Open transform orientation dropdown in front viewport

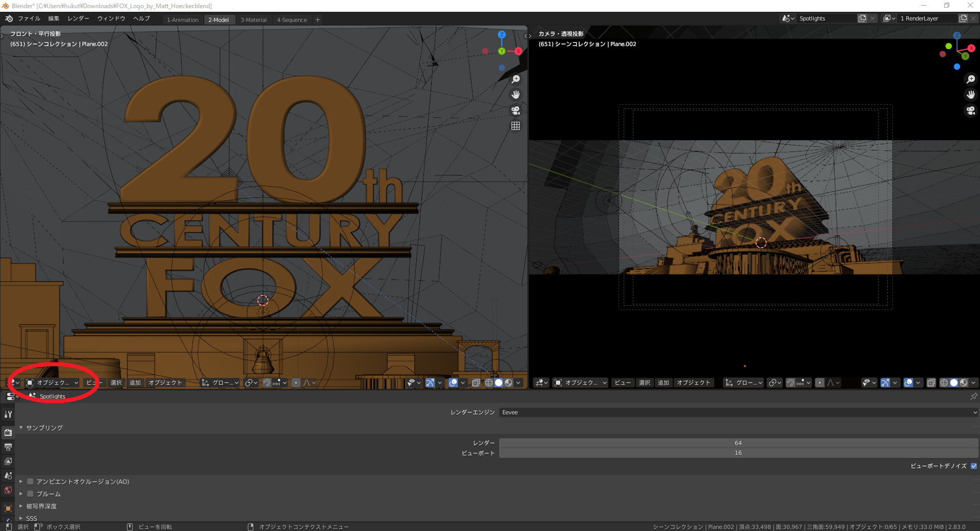pos(220,383)
